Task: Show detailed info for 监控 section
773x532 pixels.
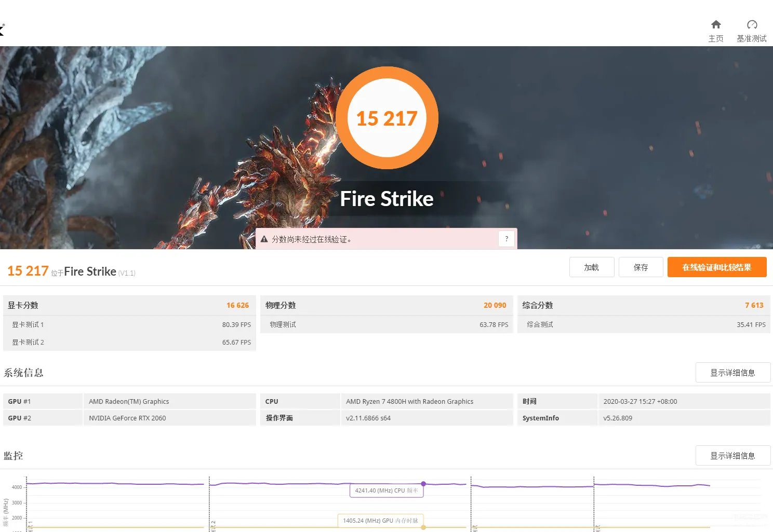Action: (x=733, y=456)
